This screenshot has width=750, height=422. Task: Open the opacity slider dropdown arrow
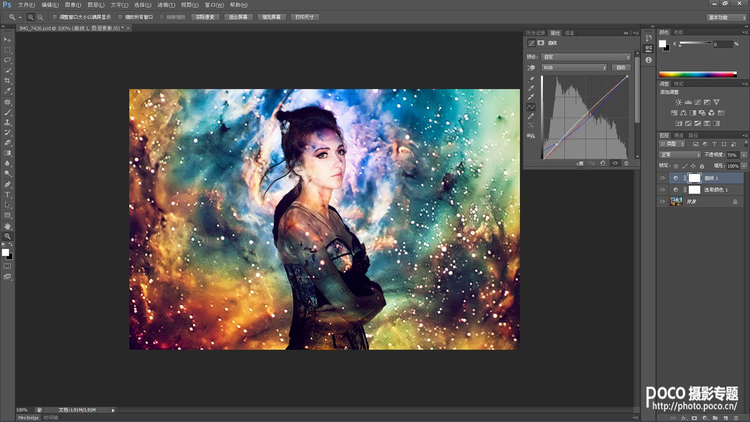744,155
